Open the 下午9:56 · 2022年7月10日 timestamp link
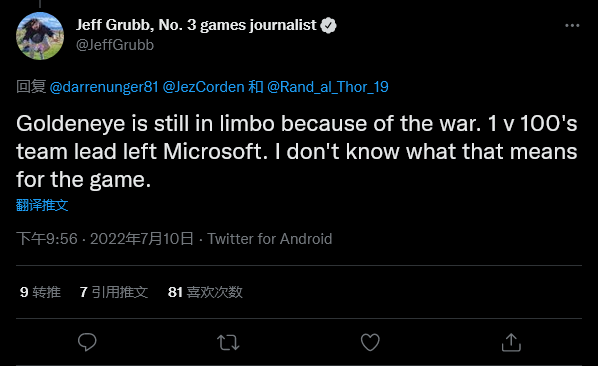The width and height of the screenshot is (598, 366). click(105, 239)
